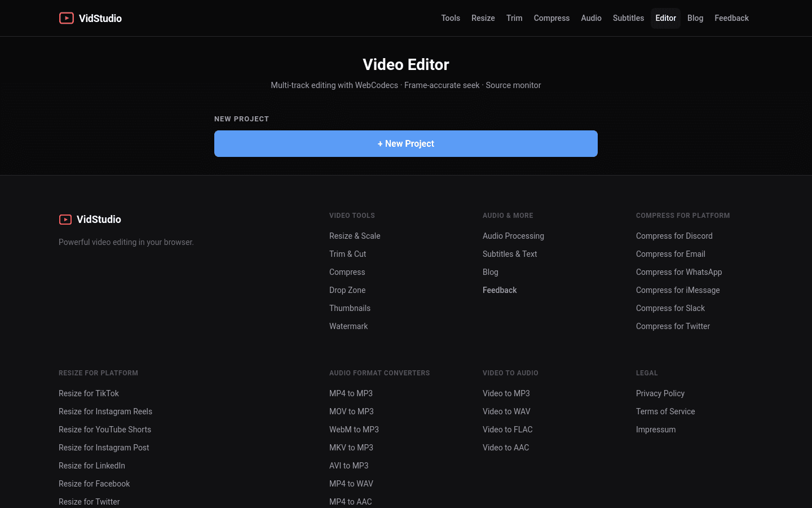Open the Resize & Scale tool link
Screen dimensions: 812x508
point(355,236)
